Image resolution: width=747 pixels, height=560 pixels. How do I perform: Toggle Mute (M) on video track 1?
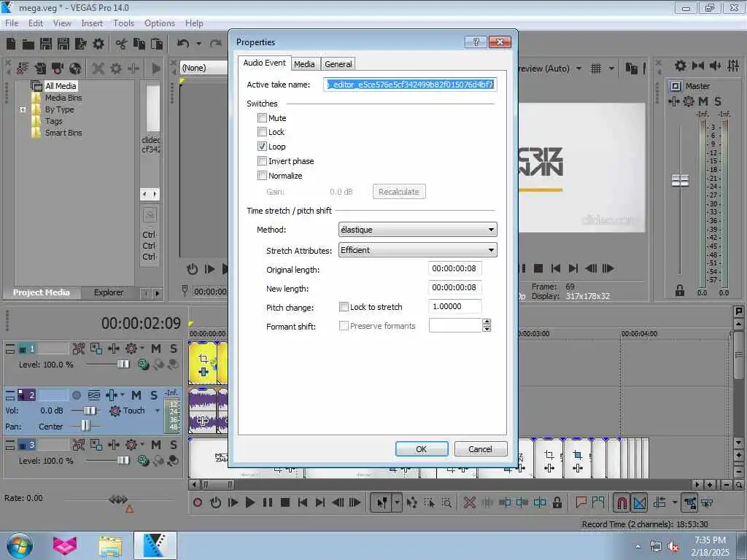tap(156, 349)
